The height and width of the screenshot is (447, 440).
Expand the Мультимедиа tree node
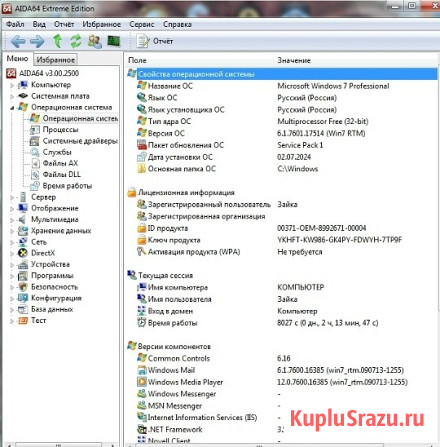pos(12,220)
